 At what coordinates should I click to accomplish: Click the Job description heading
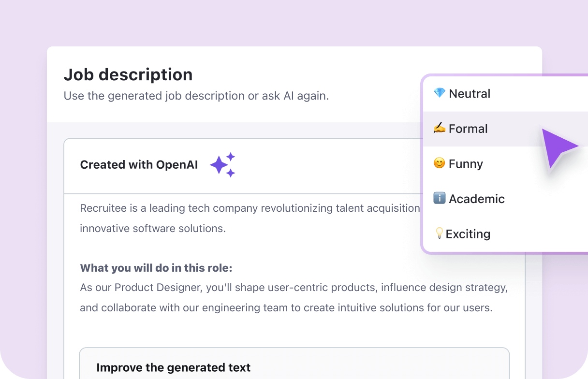pyautogui.click(x=128, y=74)
